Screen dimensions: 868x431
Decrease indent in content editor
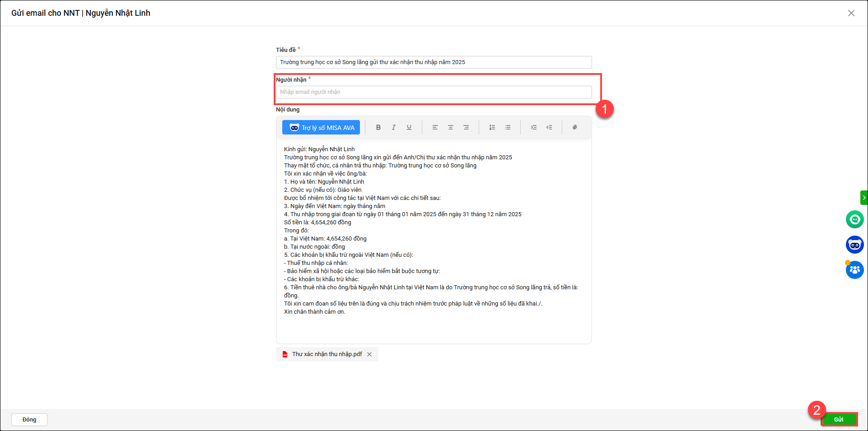click(549, 127)
